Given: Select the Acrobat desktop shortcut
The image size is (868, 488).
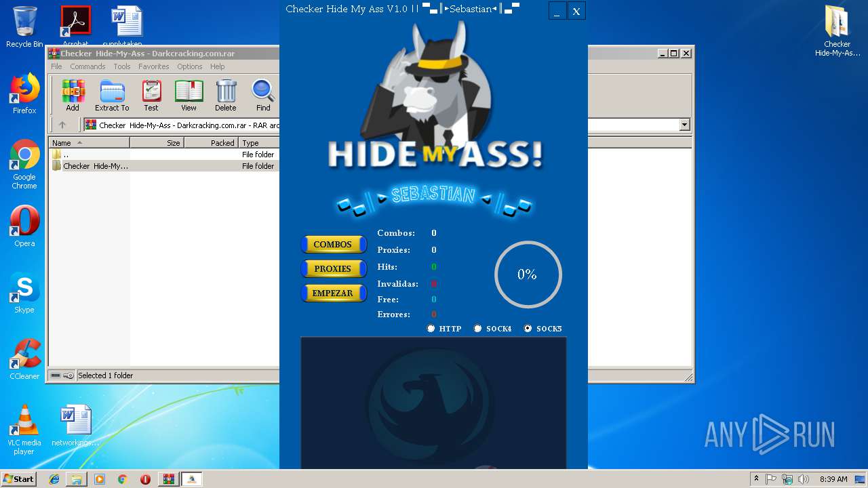Looking at the screenshot, I should click(x=75, y=26).
